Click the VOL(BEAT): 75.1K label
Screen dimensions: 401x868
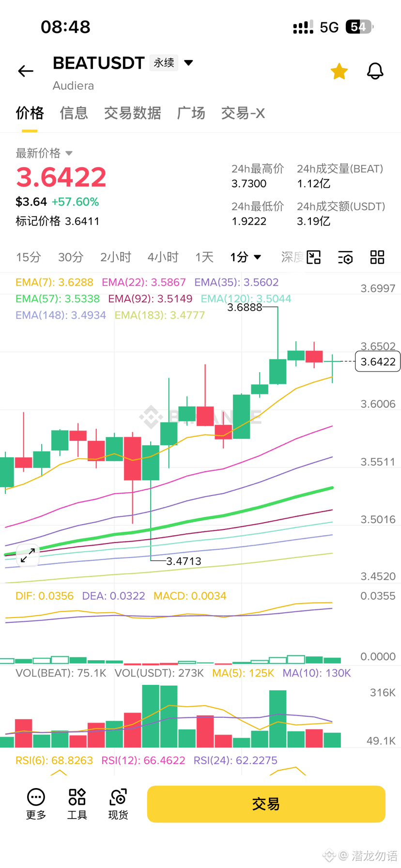coord(61,673)
